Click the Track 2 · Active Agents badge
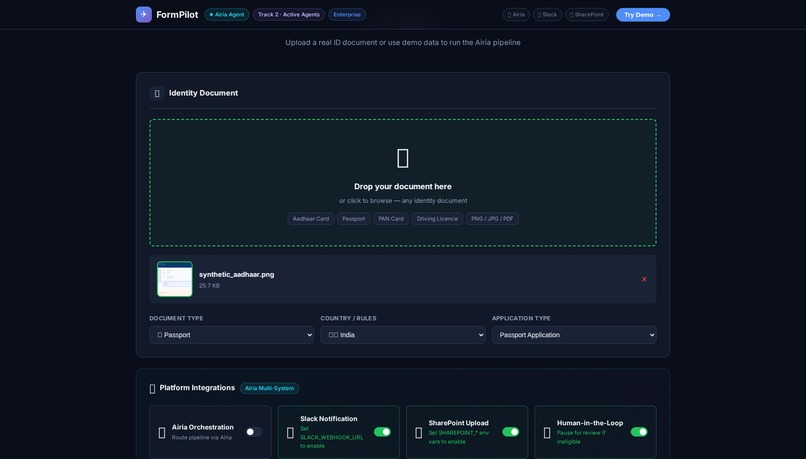This screenshot has width=806, height=459. (288, 14)
